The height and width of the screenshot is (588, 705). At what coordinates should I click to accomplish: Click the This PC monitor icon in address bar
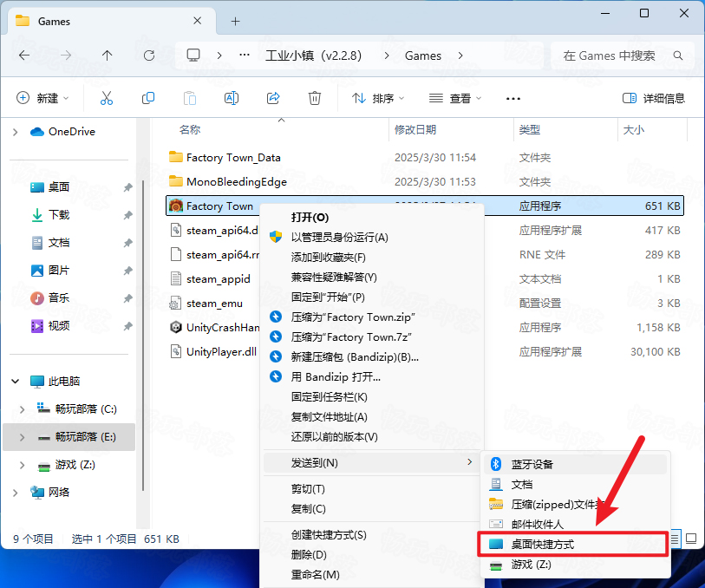pyautogui.click(x=193, y=56)
